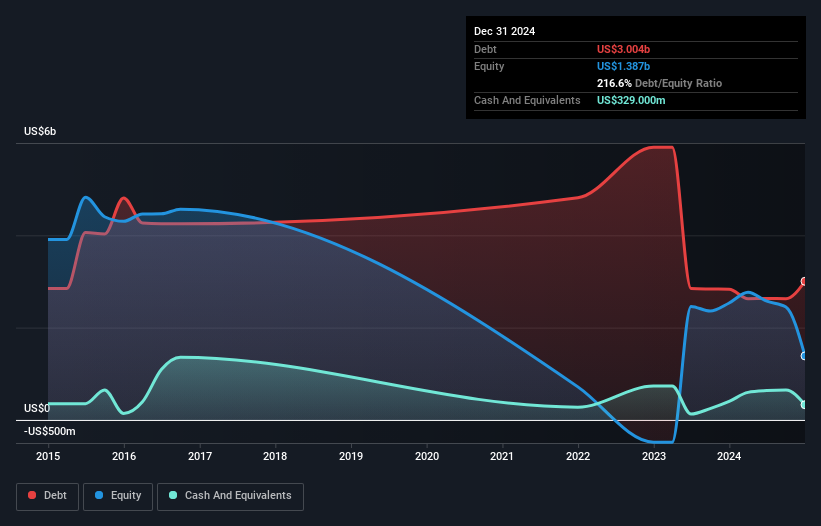Click the US$6b y-axis label

pyautogui.click(x=40, y=131)
